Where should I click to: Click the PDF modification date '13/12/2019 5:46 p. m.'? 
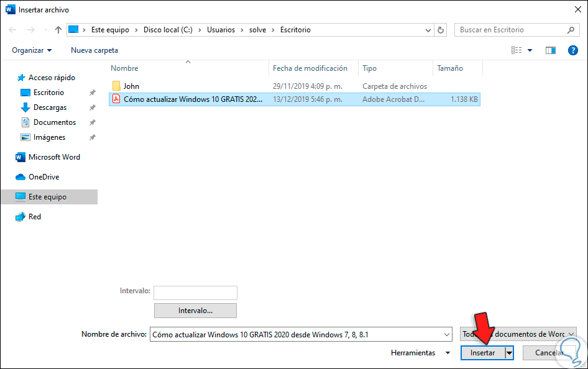(308, 99)
